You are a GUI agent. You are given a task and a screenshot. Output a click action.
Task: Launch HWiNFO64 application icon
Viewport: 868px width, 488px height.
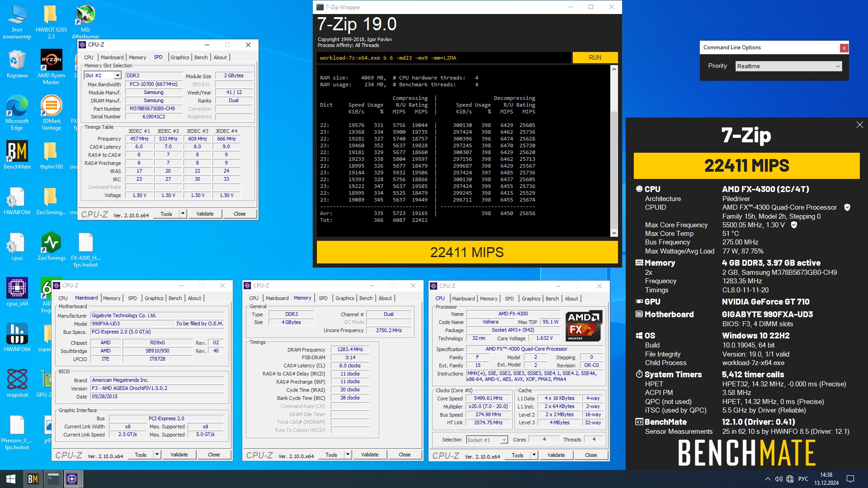(17, 338)
